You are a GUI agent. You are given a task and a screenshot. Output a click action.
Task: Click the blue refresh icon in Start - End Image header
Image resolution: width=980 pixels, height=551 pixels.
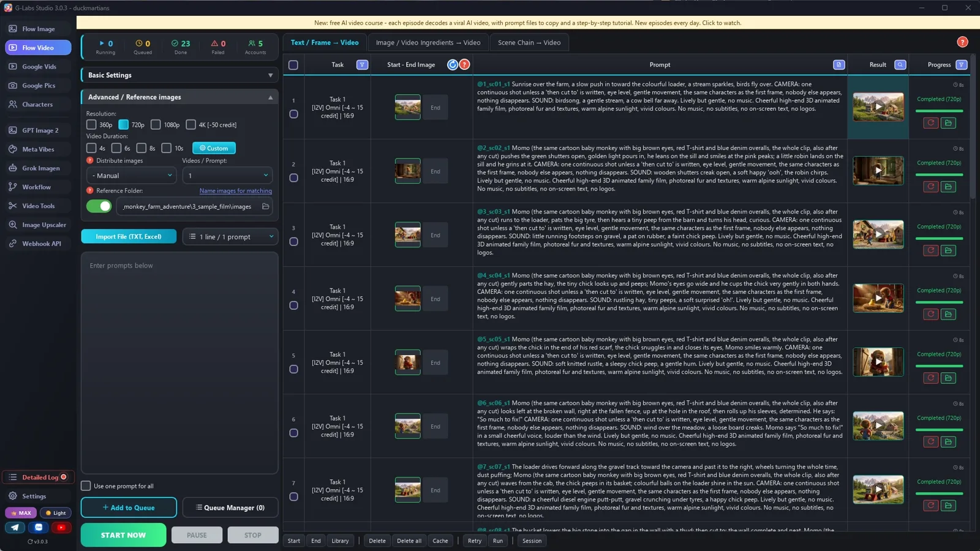pyautogui.click(x=453, y=65)
